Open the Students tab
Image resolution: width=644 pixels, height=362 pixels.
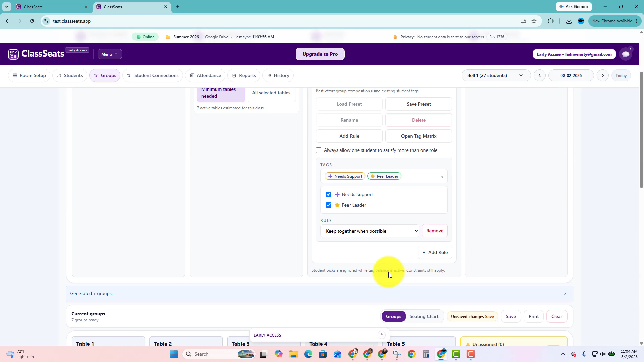[x=70, y=75]
